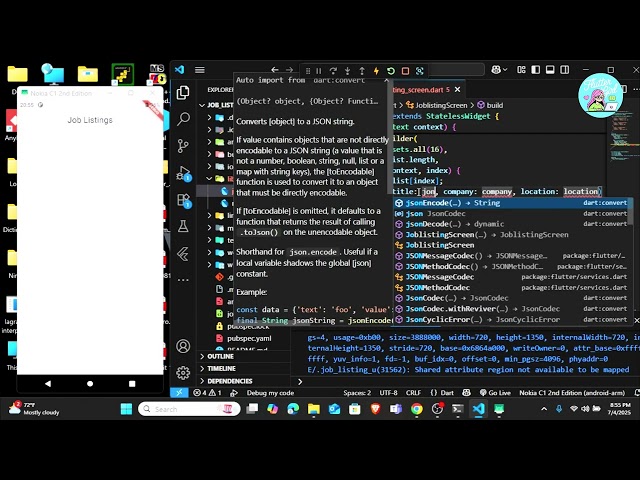Screen dimensions: 640x480
Task: Open the Testing flask view
Action: (183, 226)
